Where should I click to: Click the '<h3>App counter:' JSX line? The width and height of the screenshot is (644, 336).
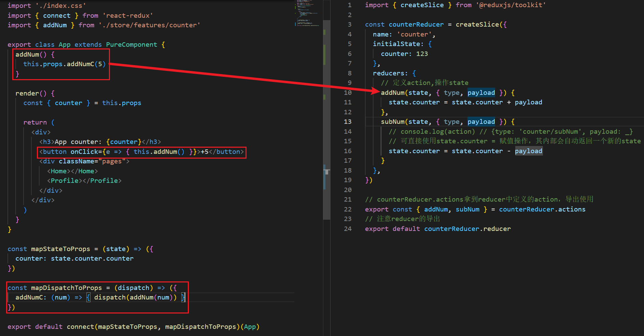pos(100,142)
